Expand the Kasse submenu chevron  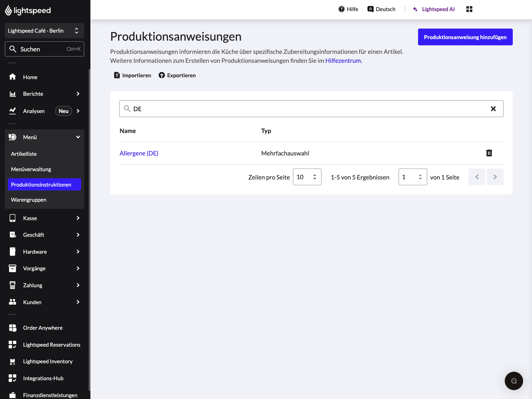[78, 218]
